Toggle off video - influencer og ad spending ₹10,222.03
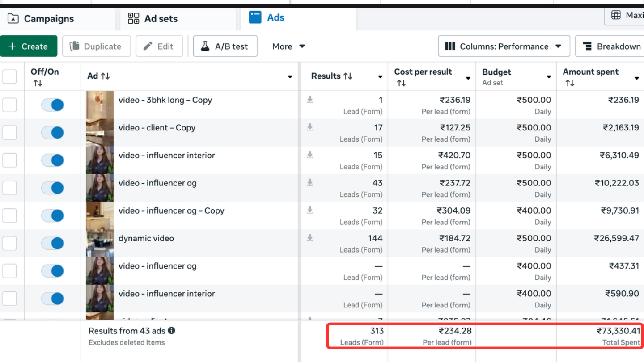 coord(52,188)
